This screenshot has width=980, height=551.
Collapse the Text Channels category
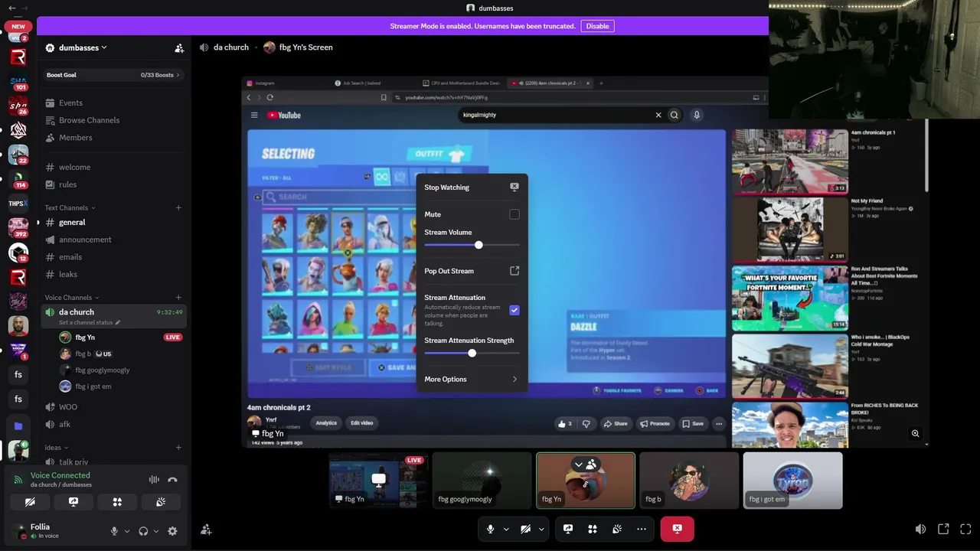click(x=70, y=207)
